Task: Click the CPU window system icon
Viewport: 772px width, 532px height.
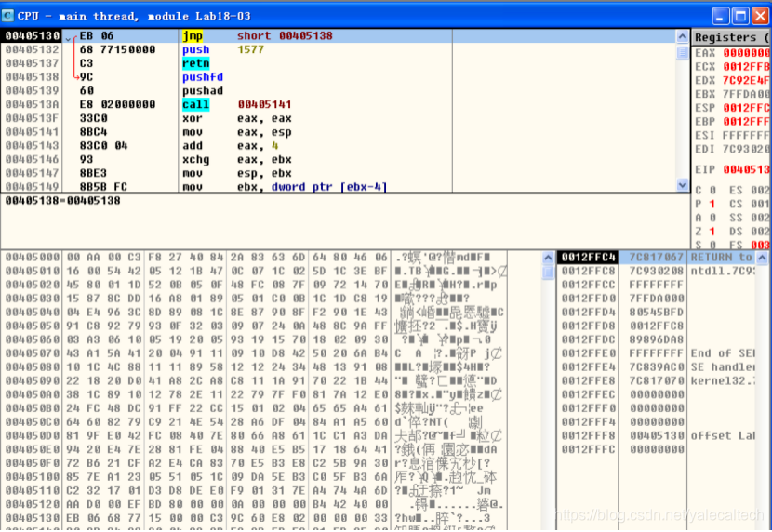Action: [7, 16]
